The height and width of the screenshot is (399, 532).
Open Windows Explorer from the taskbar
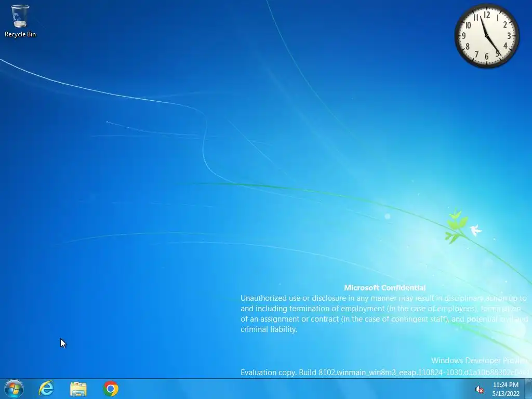[x=78, y=389]
